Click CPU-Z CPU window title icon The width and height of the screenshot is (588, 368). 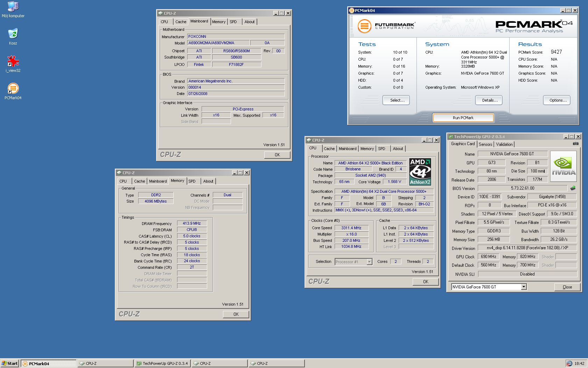pyautogui.click(x=309, y=140)
